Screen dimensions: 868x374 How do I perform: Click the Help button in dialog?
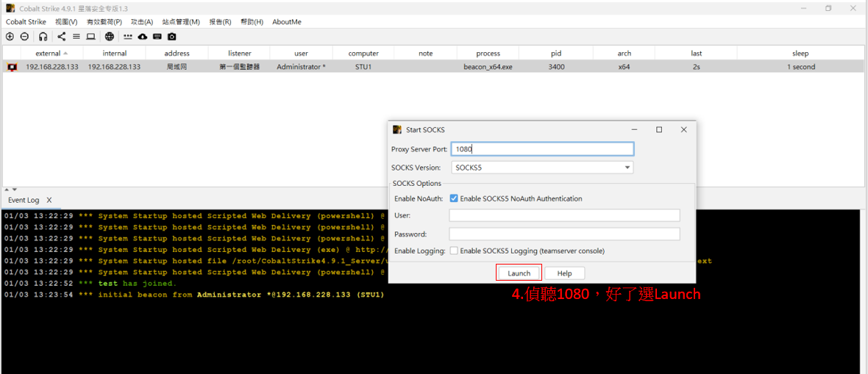[x=565, y=273]
